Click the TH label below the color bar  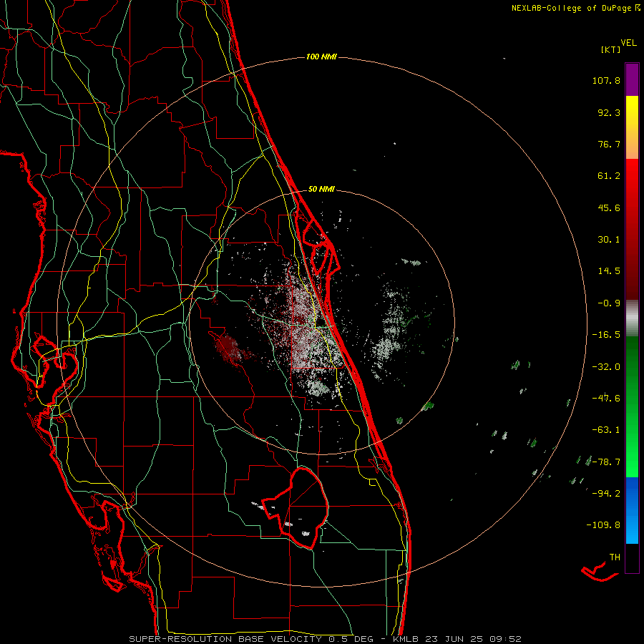[615, 557]
